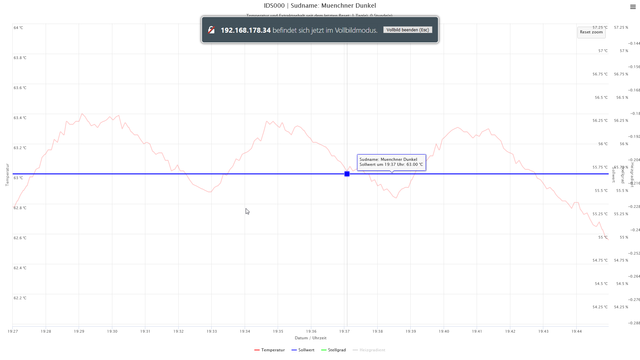Click the Sollwert tooltip for Muenchner Dunkel
This screenshot has width=640, height=360.
pyautogui.click(x=391, y=162)
